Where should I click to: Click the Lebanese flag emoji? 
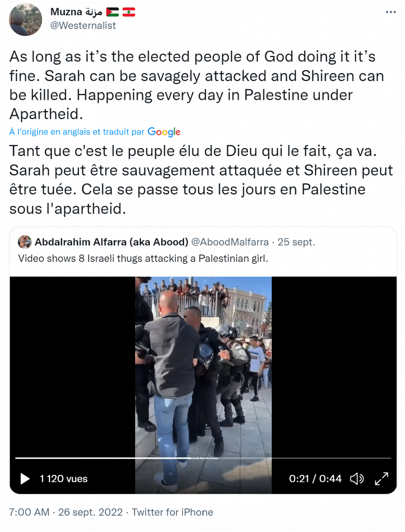coord(128,12)
